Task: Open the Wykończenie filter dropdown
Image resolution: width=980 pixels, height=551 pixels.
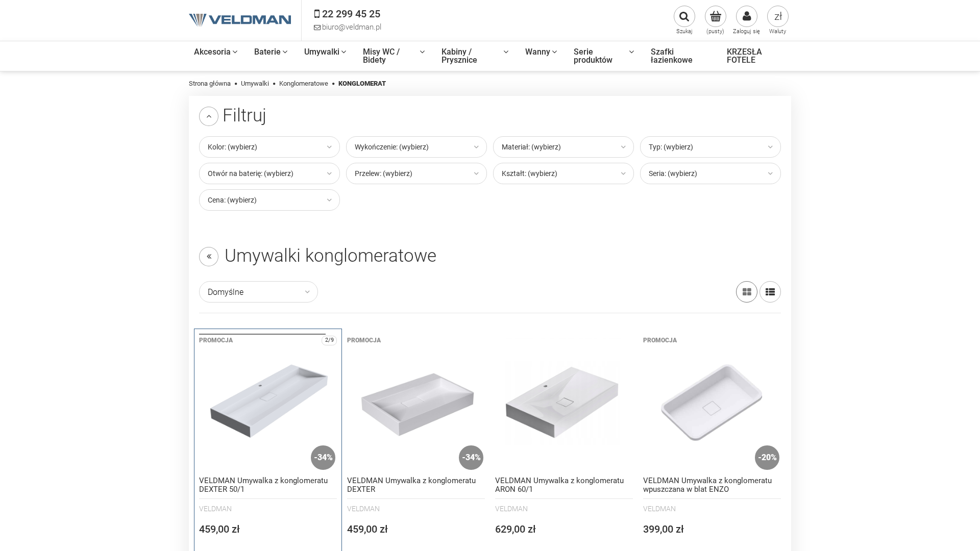Action: point(416,147)
